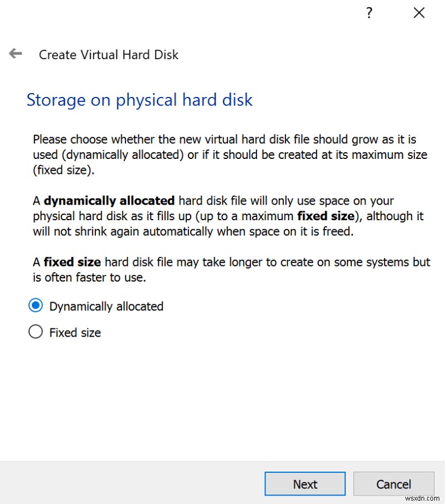Click 'Storage on physical hard disk' title

[139, 100]
